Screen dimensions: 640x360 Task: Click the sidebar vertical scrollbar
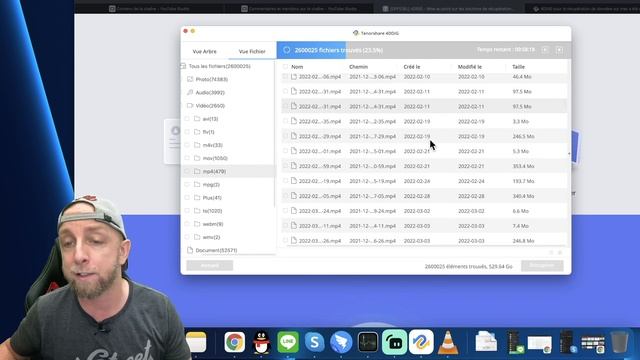(275, 135)
